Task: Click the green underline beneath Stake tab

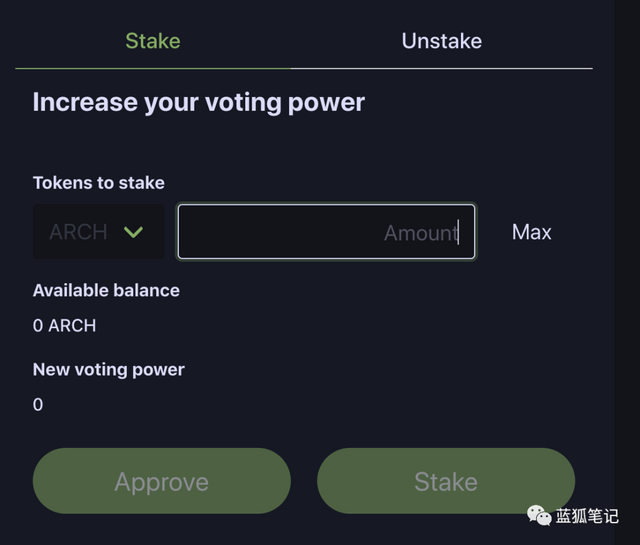Action: [x=153, y=68]
